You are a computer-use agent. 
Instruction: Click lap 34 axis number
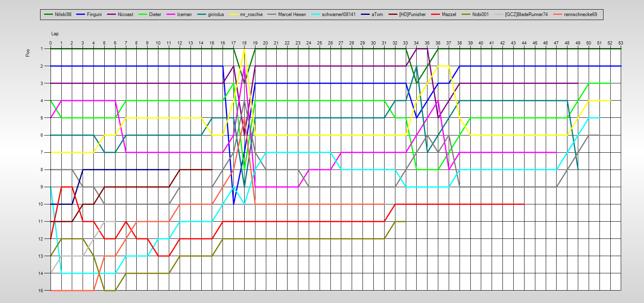[416, 43]
